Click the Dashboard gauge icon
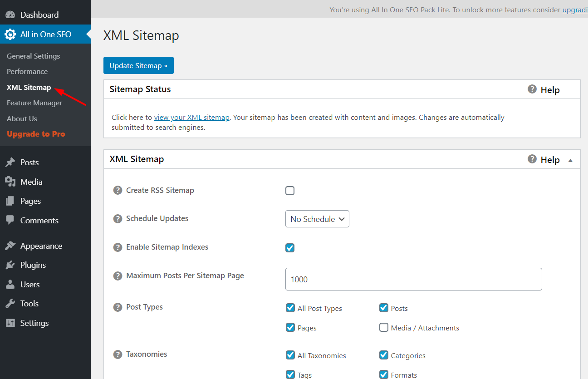588x379 pixels. point(10,15)
